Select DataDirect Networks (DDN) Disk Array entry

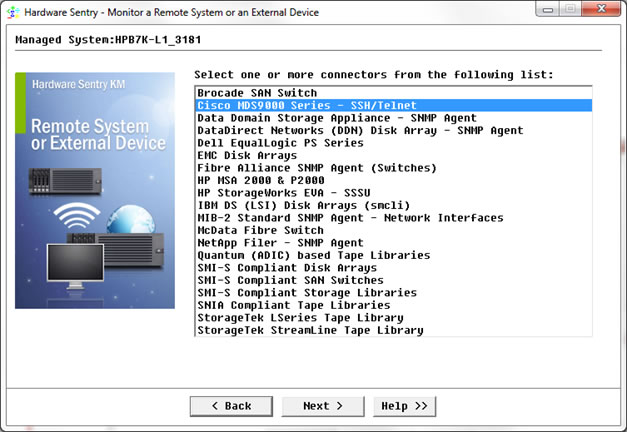[x=360, y=130]
